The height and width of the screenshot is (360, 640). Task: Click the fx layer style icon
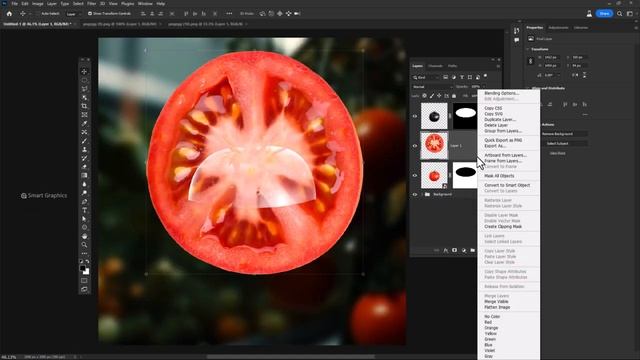pos(446,250)
